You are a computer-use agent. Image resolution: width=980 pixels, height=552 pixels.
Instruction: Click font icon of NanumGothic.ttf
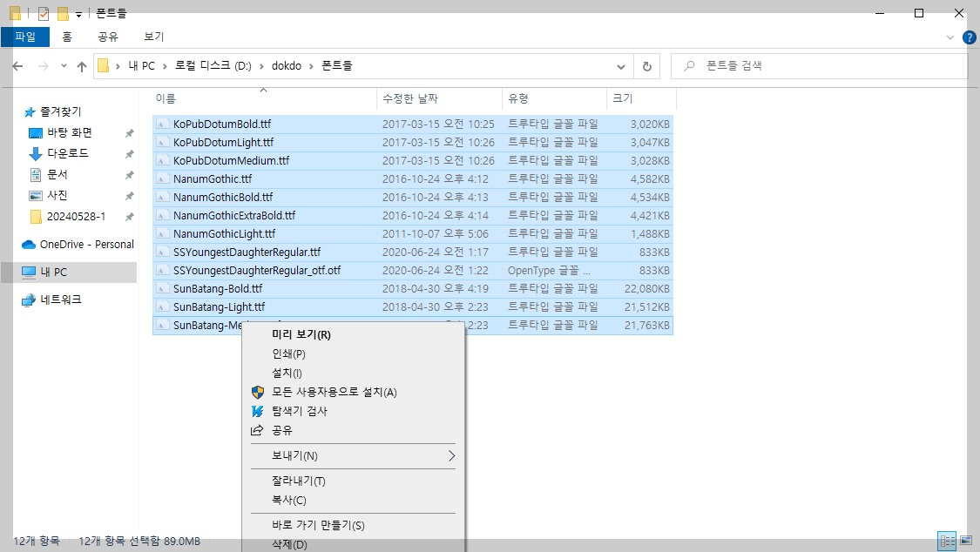(x=163, y=179)
